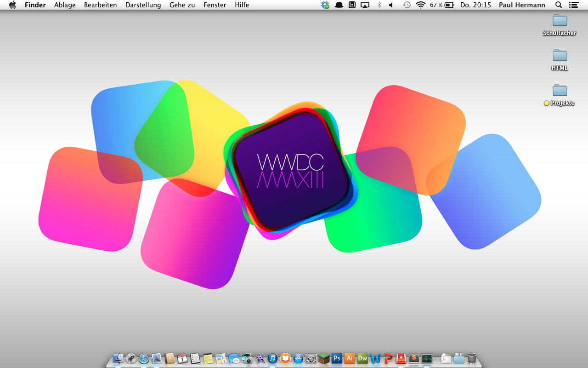Image resolution: width=588 pixels, height=368 pixels.
Task: Open Activity Monitor in the Dock
Action: (427, 358)
